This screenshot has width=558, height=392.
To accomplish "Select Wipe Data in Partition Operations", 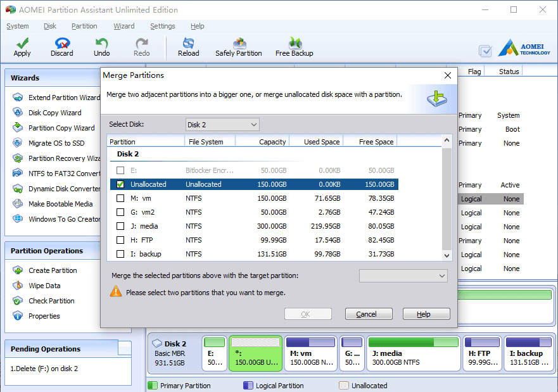I will point(44,286).
